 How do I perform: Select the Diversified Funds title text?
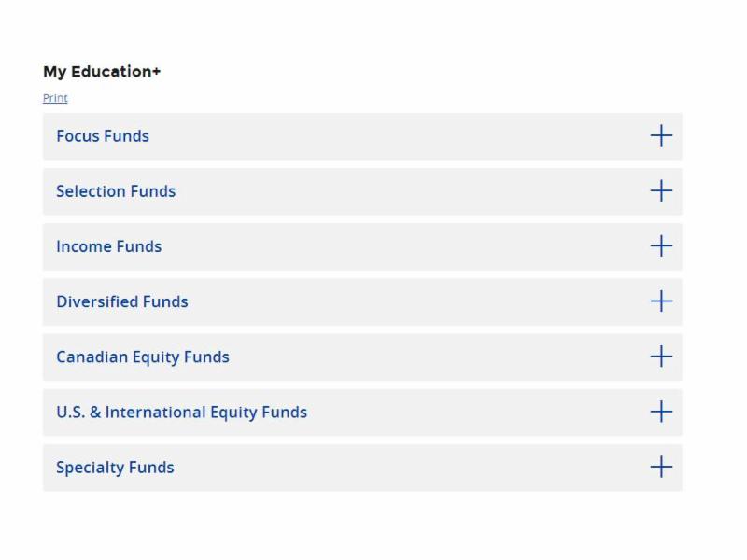tap(122, 301)
